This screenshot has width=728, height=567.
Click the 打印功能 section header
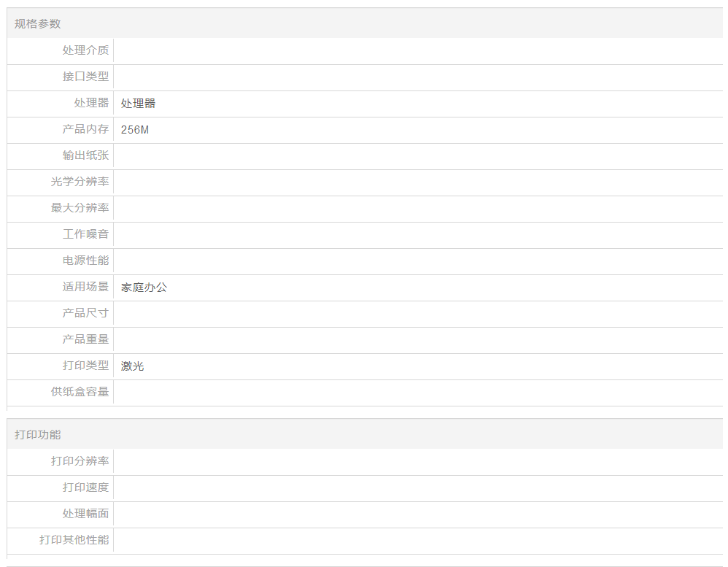tap(38, 435)
